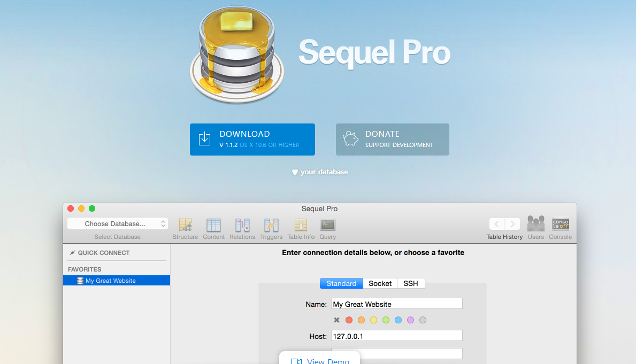Open the Choose Database dropdown
The image size is (636, 364).
pos(118,224)
